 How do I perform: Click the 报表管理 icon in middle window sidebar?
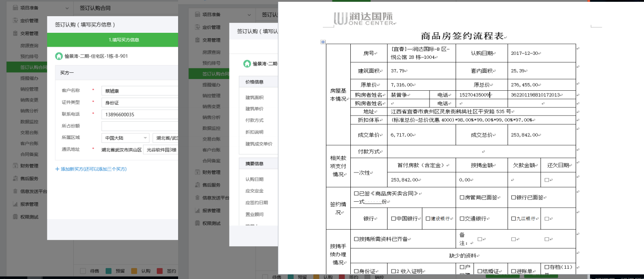(197, 210)
